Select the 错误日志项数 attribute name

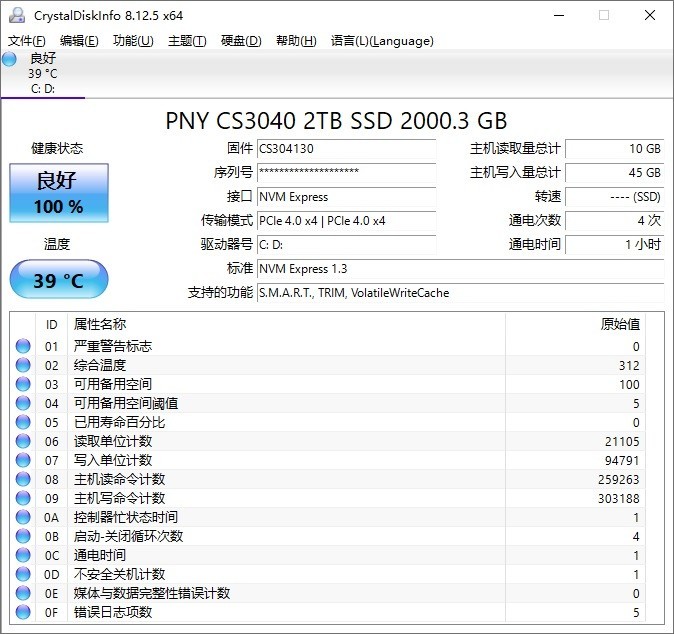(x=113, y=612)
